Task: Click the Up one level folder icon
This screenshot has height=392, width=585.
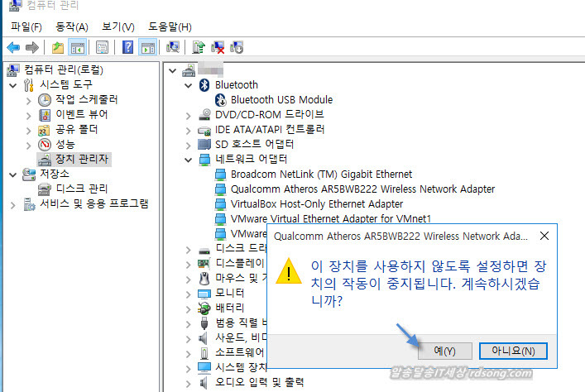Action: 58,48
